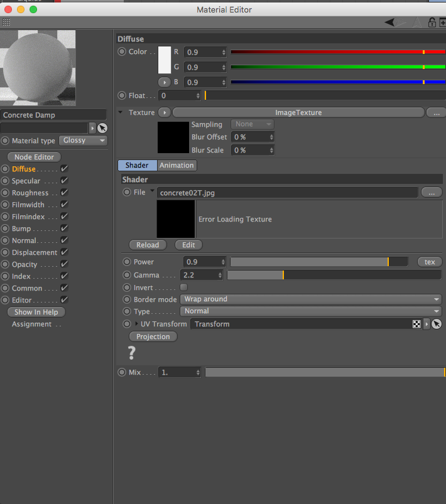The image size is (446, 504).
Task: Click the small arrow beside empty layer field
Action: [92, 128]
